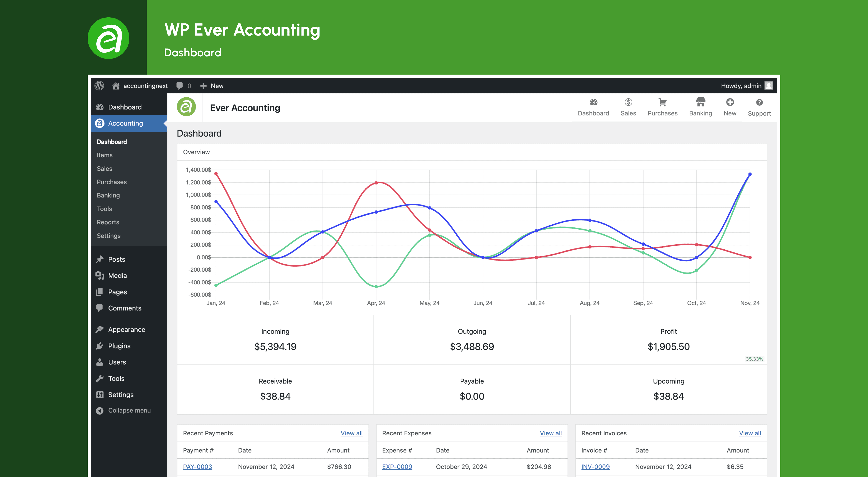Open admin user avatar
This screenshot has height=477, width=868.
click(x=769, y=86)
